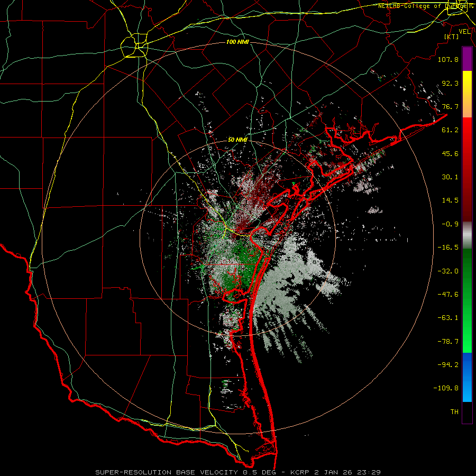
Task: Click the -94.2 legend value
Action: tap(448, 365)
